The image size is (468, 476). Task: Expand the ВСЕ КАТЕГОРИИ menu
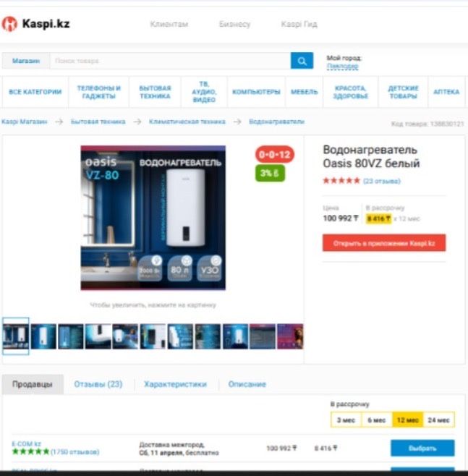click(x=35, y=92)
